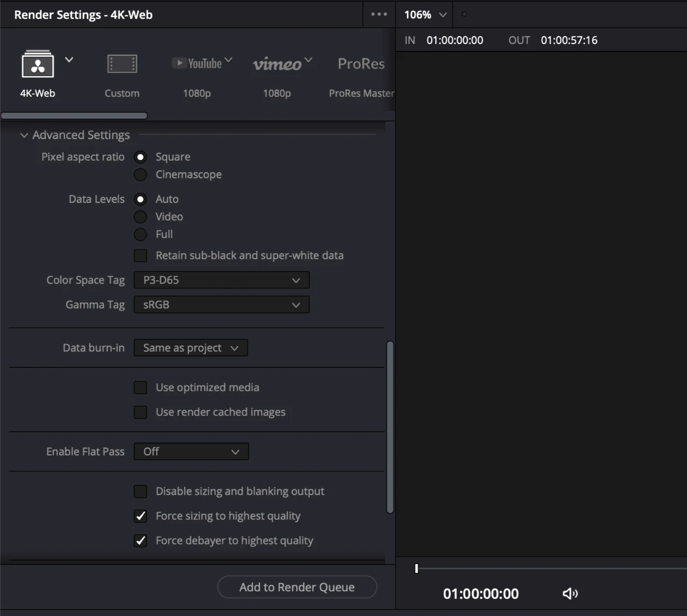Move the timeline playhead marker
Image resolution: width=687 pixels, height=616 pixels.
pyautogui.click(x=416, y=569)
